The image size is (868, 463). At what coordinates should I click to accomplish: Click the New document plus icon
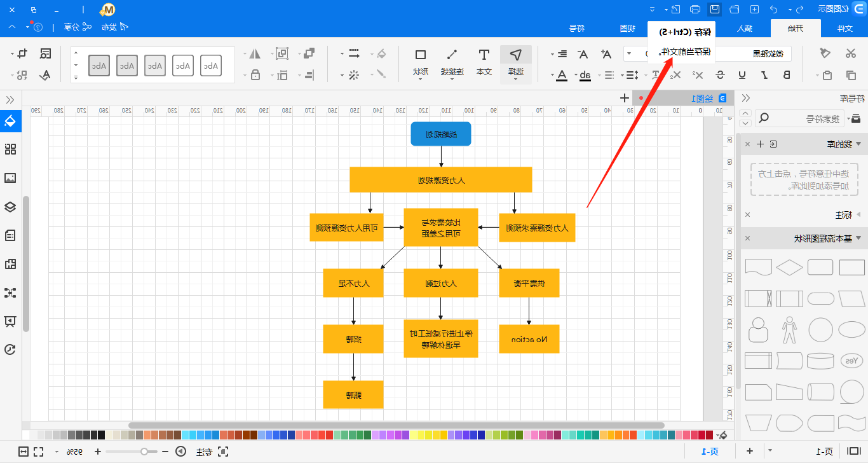(x=754, y=9)
